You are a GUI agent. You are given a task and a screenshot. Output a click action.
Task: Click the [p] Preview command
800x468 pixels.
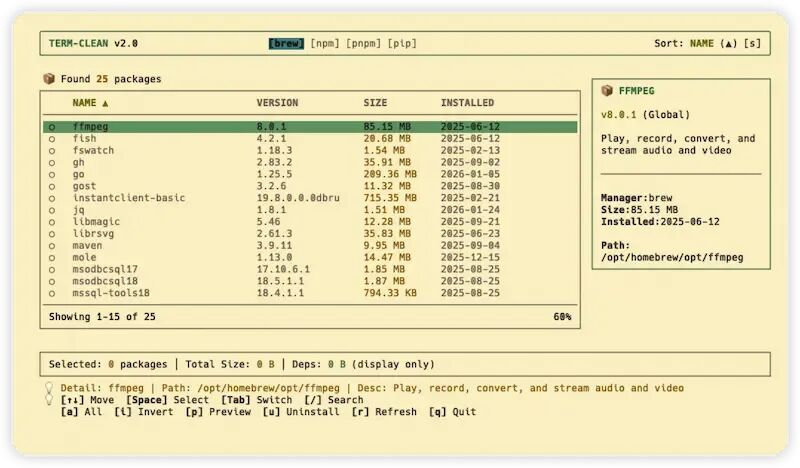pyautogui.click(x=218, y=411)
